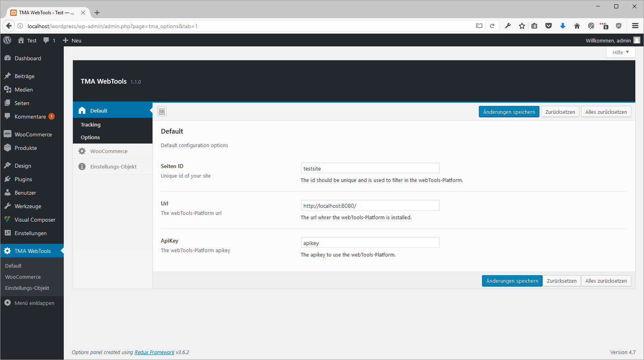The image size is (644, 360).
Task: Click bottom Änderungen speichern button
Action: point(512,281)
